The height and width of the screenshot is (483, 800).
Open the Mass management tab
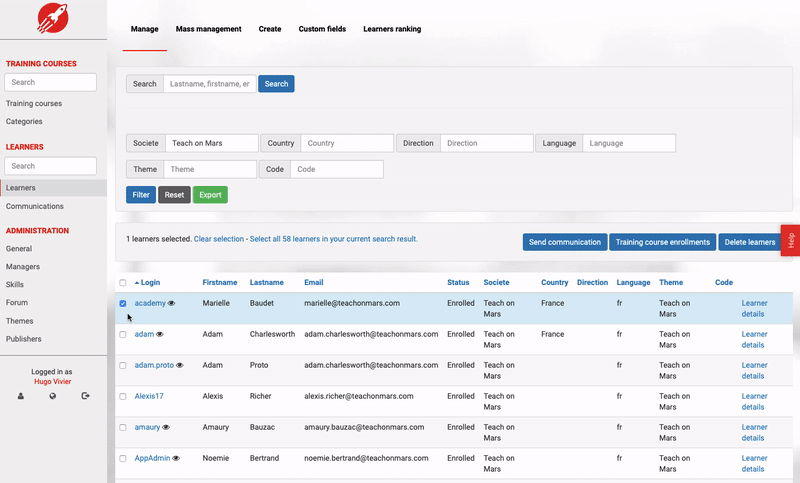209,29
